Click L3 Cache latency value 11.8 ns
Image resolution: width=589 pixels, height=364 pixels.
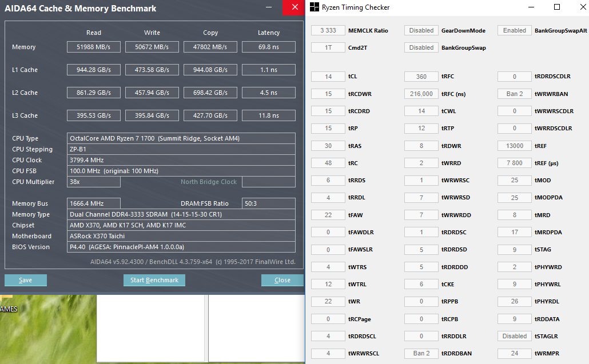click(x=269, y=115)
